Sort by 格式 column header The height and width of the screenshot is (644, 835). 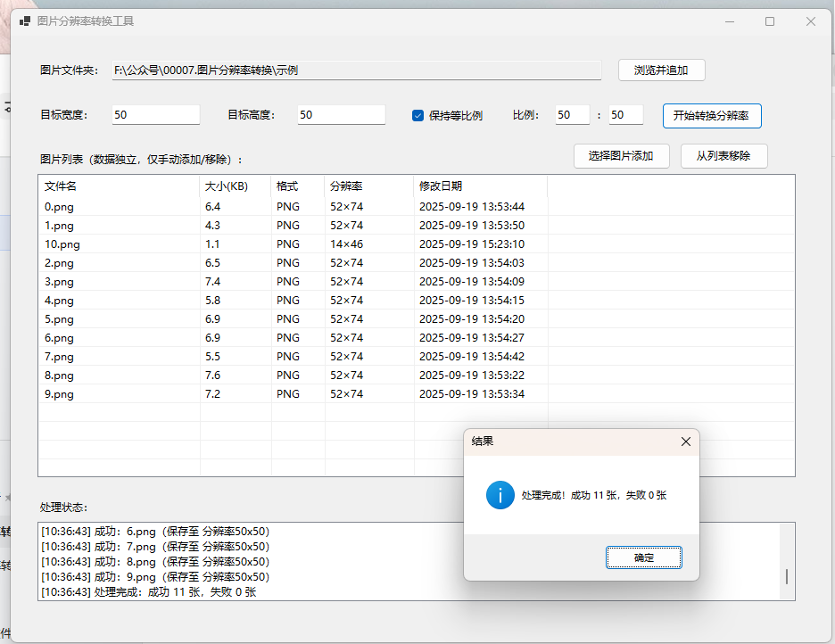pyautogui.click(x=298, y=186)
